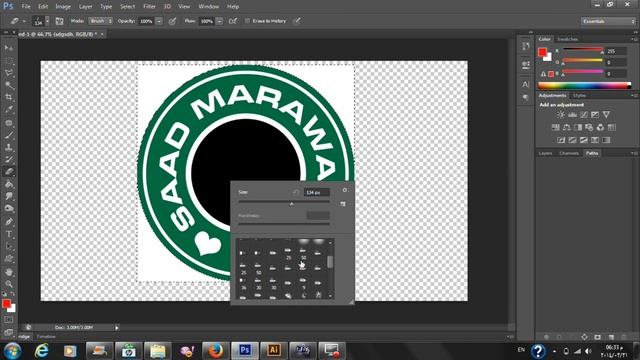Open the File menu
The width and height of the screenshot is (640, 360).
point(26,7)
